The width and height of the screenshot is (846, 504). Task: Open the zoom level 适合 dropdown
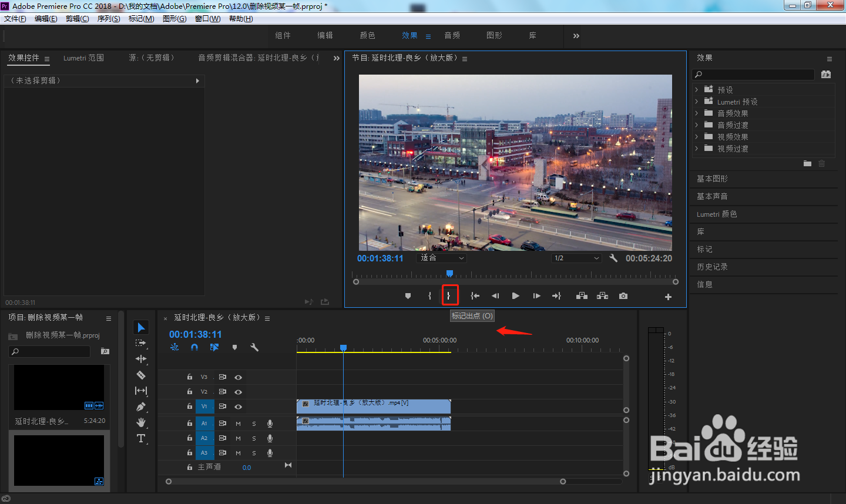(441, 258)
